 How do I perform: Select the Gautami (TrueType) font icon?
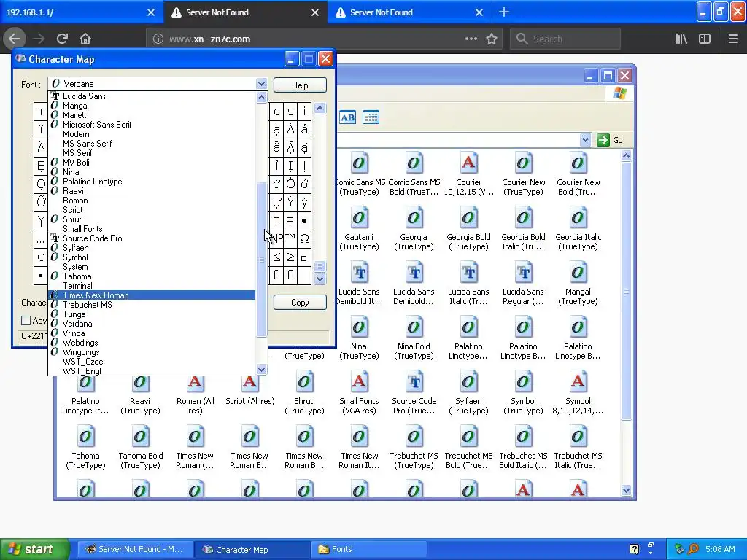pyautogui.click(x=359, y=228)
